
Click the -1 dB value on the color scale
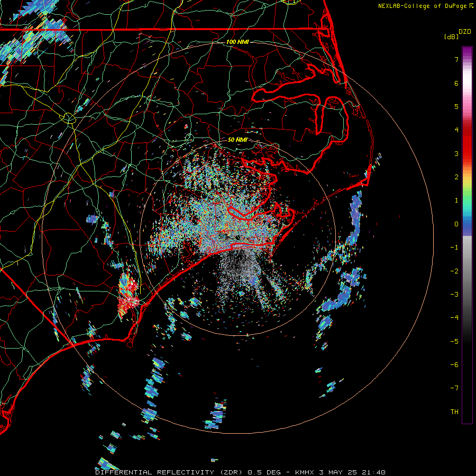click(x=454, y=248)
